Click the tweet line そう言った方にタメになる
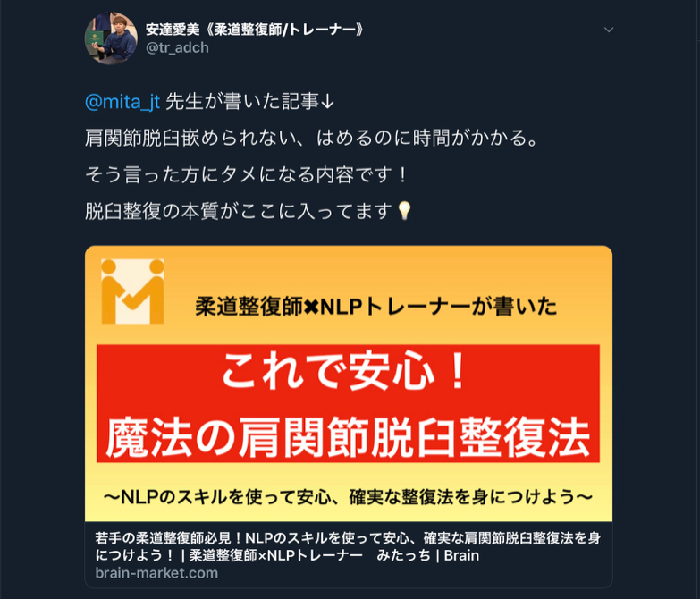Image resolution: width=700 pixels, height=599 pixels. pyautogui.click(x=246, y=174)
